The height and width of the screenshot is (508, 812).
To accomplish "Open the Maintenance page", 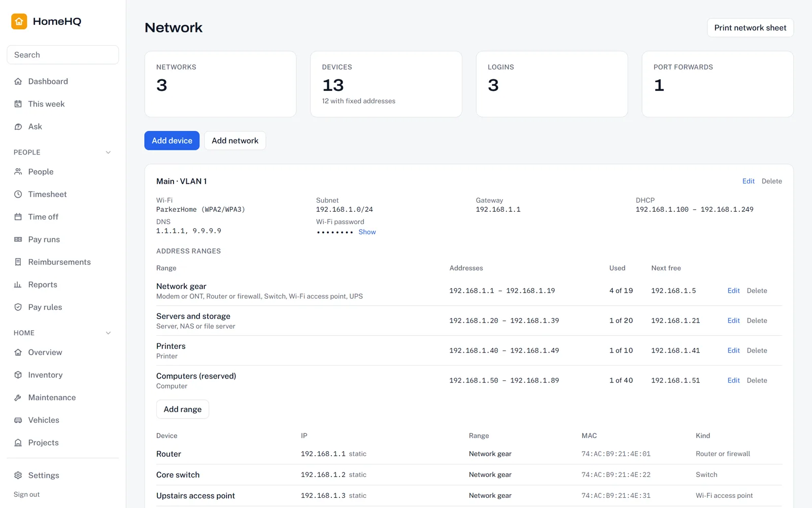I will 63,397.
